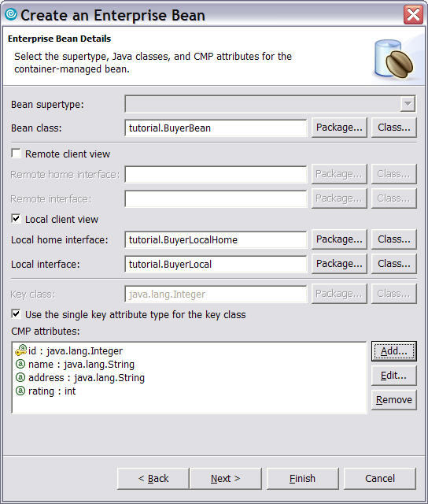Viewport: 428px width, 504px height.
Task: Uncheck the Local client view checkbox
Action: (16, 219)
